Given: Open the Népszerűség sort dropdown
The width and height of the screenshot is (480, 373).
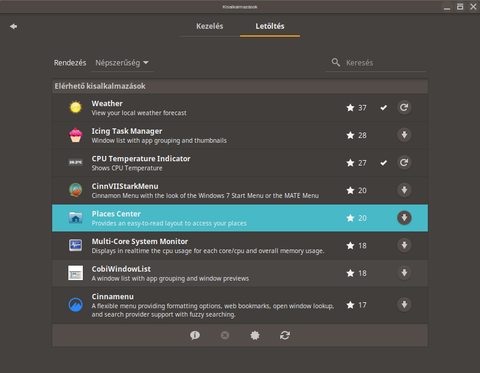Looking at the screenshot, I should tap(122, 63).
